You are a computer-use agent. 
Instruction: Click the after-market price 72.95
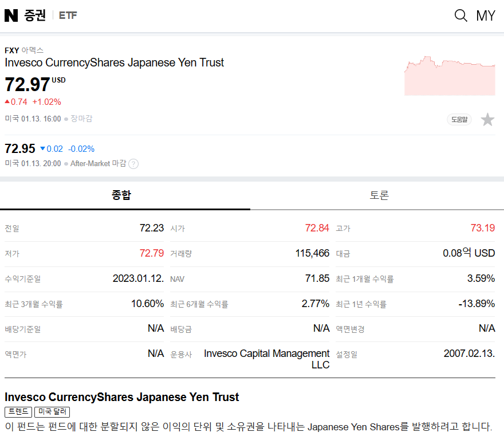click(x=20, y=148)
